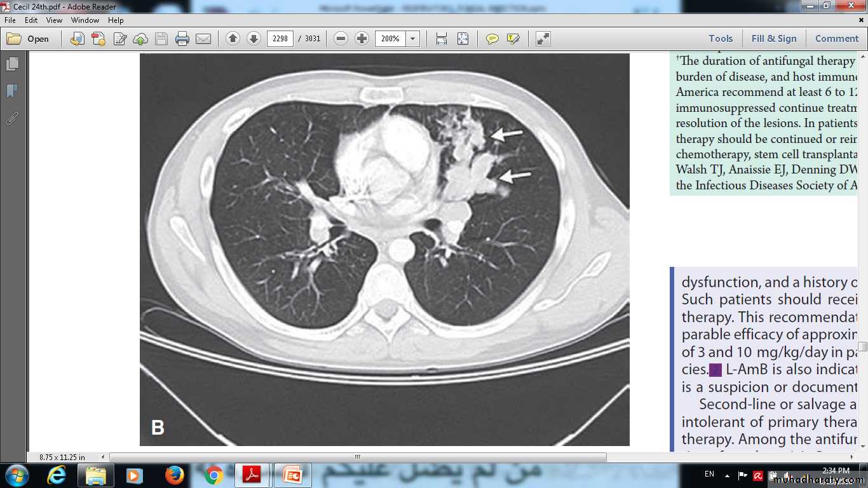The image size is (868, 488).
Task: Go to next page with down arrow
Action: coord(254,39)
